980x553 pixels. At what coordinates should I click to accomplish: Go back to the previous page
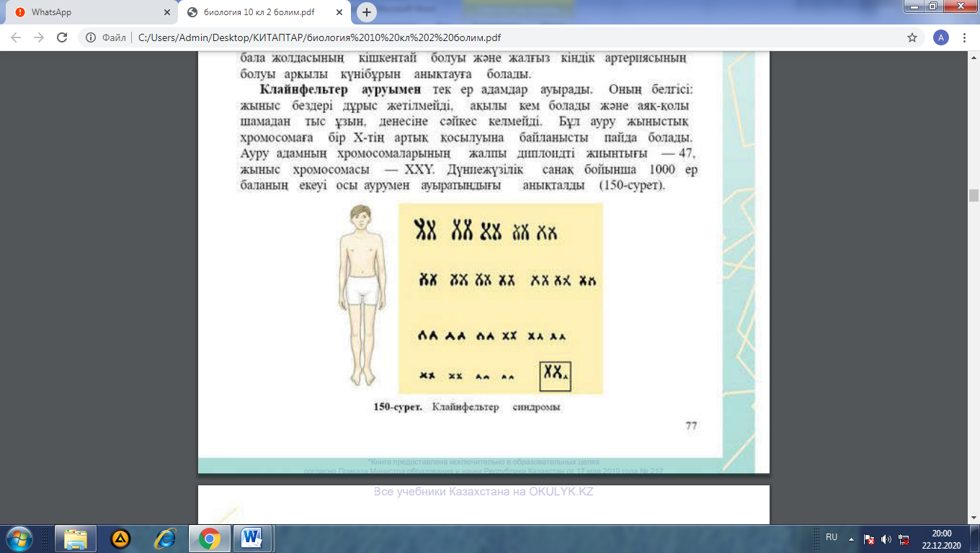coord(16,37)
